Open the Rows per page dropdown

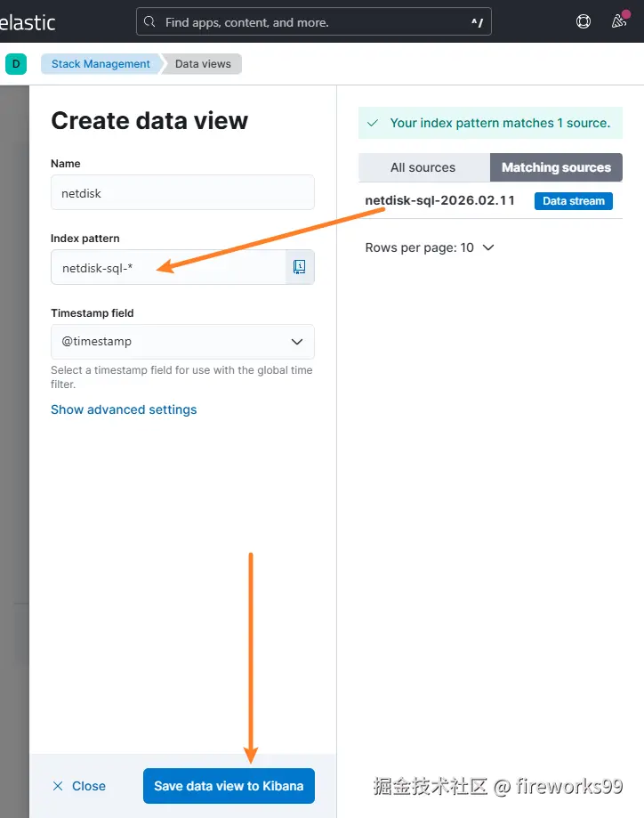429,247
